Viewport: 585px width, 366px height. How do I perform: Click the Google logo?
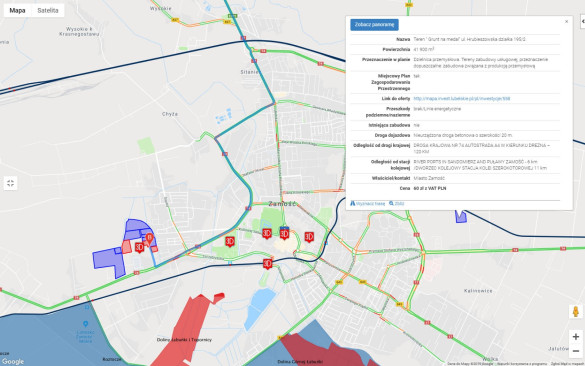13,361
